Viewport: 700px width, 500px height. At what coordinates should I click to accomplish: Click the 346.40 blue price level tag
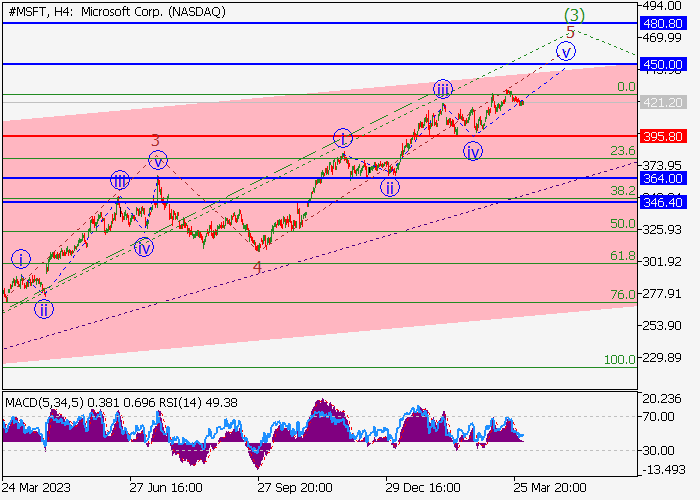[x=663, y=202]
